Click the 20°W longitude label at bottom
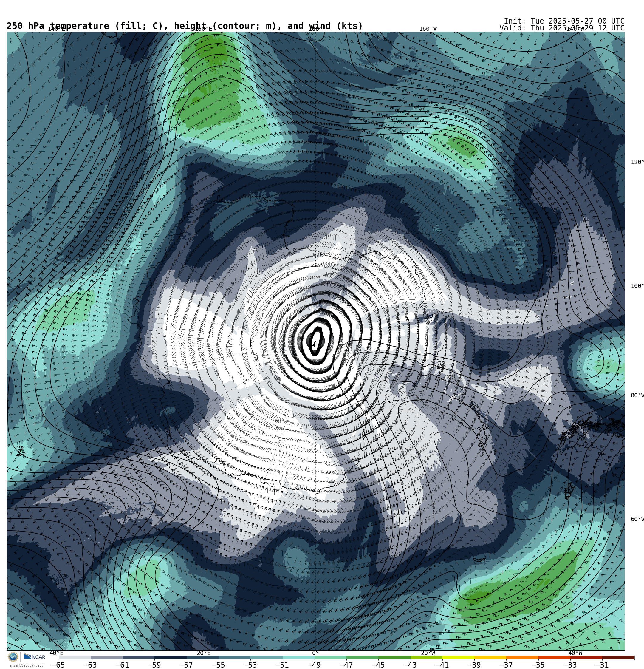This screenshot has width=644, height=669. coord(428,653)
